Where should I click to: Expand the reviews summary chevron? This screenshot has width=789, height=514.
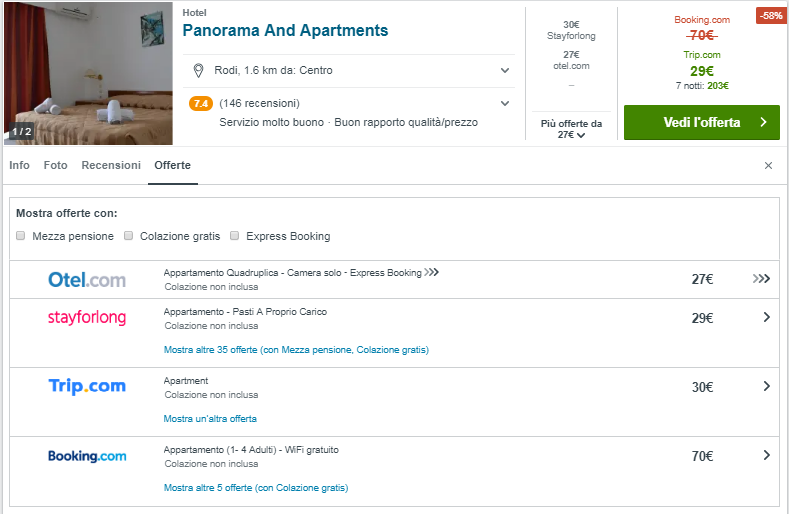[x=505, y=103]
